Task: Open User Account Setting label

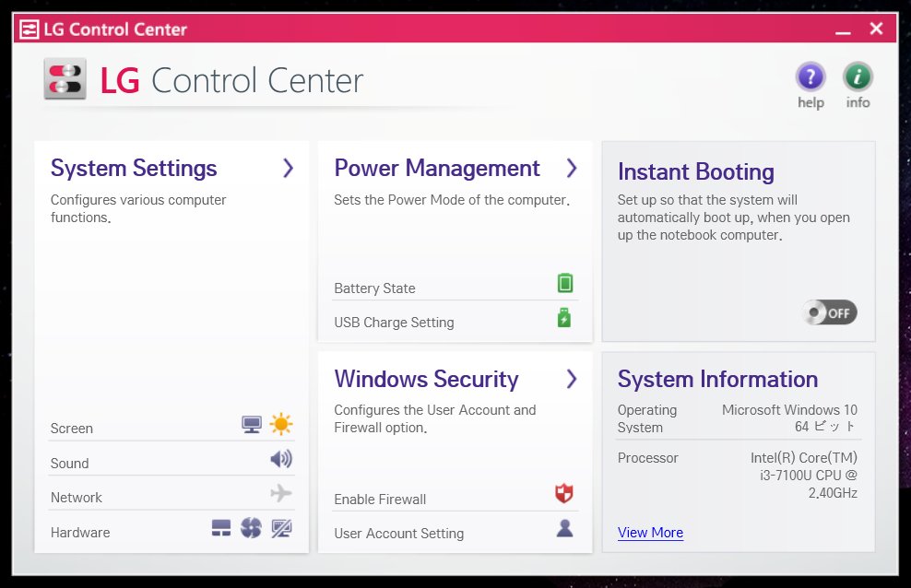Action: 399,534
